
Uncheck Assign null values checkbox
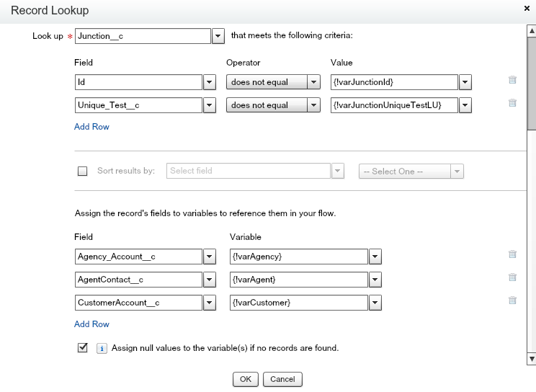click(82, 347)
